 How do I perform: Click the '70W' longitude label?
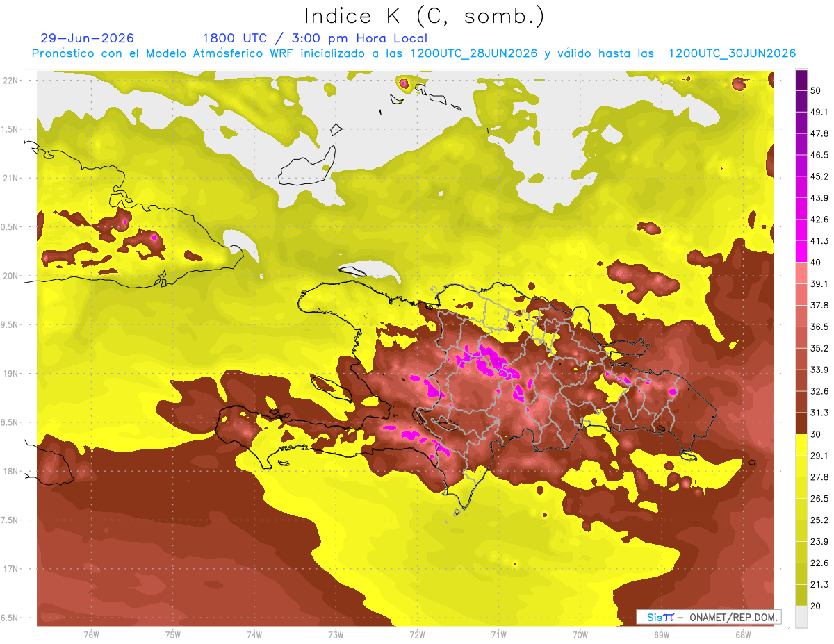(x=580, y=634)
